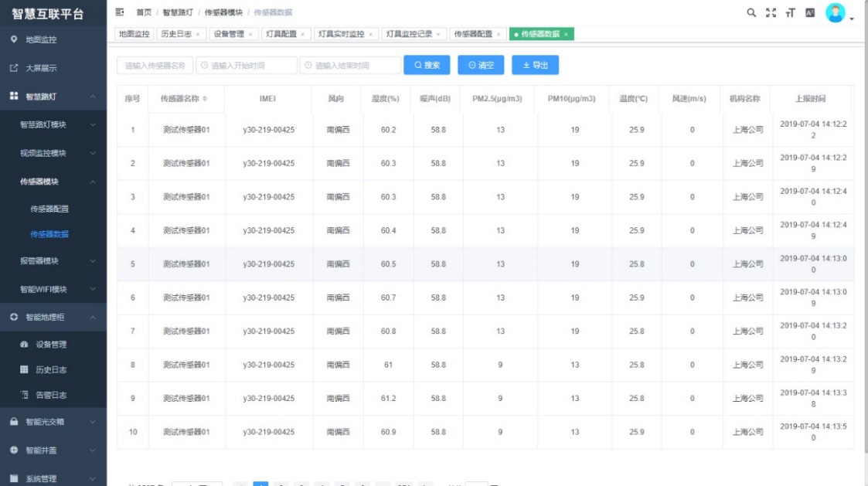This screenshot has width=868, height=486.
Task: Toggle the sidebar collapse hamburger icon
Action: click(x=119, y=12)
